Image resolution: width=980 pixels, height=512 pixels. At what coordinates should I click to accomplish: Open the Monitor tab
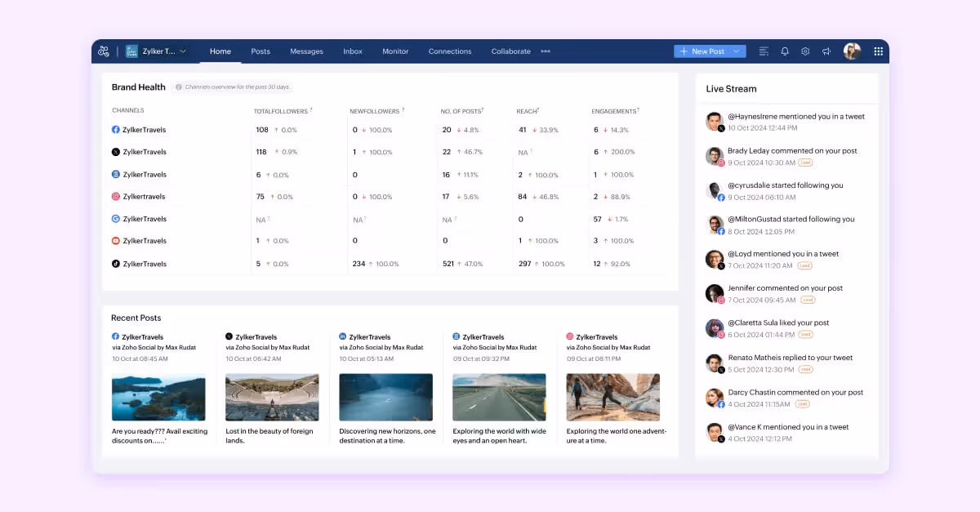tap(395, 51)
